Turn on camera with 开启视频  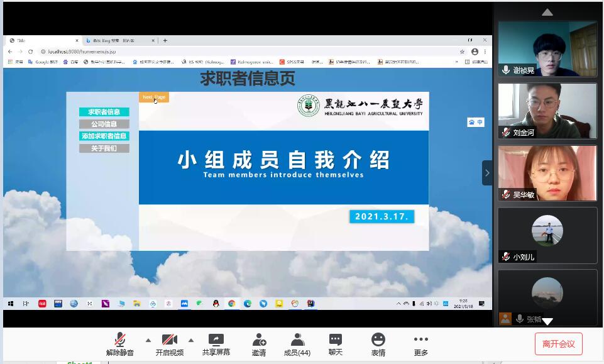tap(170, 345)
